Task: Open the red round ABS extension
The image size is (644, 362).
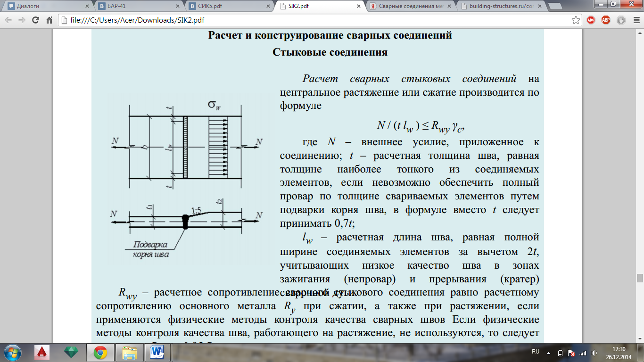Action: pos(591,20)
